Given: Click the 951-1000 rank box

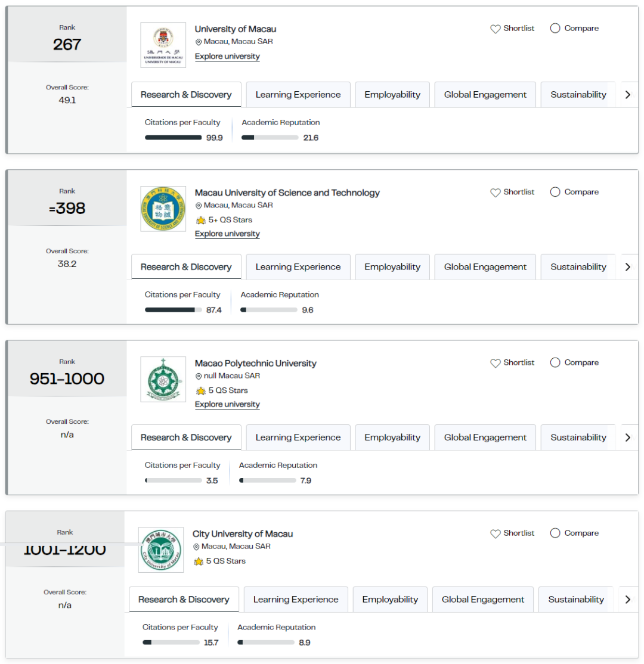Looking at the screenshot, I should tap(67, 370).
